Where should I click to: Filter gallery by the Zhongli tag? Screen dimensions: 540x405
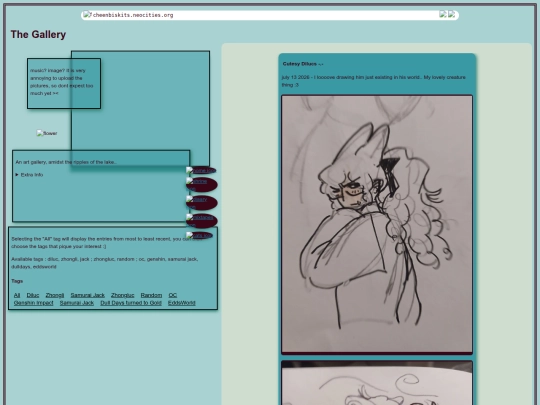(55, 295)
